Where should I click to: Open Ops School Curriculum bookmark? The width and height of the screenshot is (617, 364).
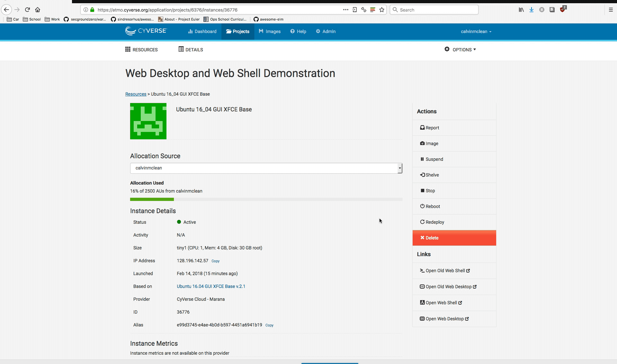(x=225, y=19)
